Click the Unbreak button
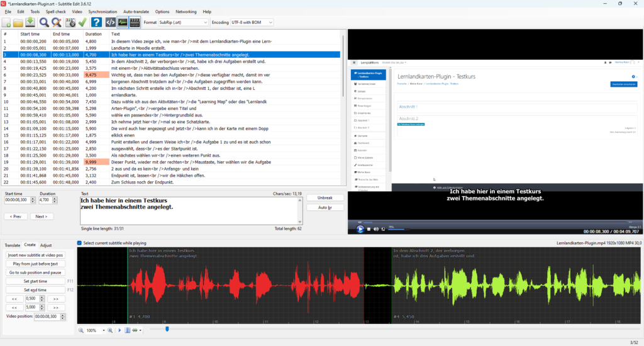Image resolution: width=644 pixels, height=346 pixels. (325, 198)
